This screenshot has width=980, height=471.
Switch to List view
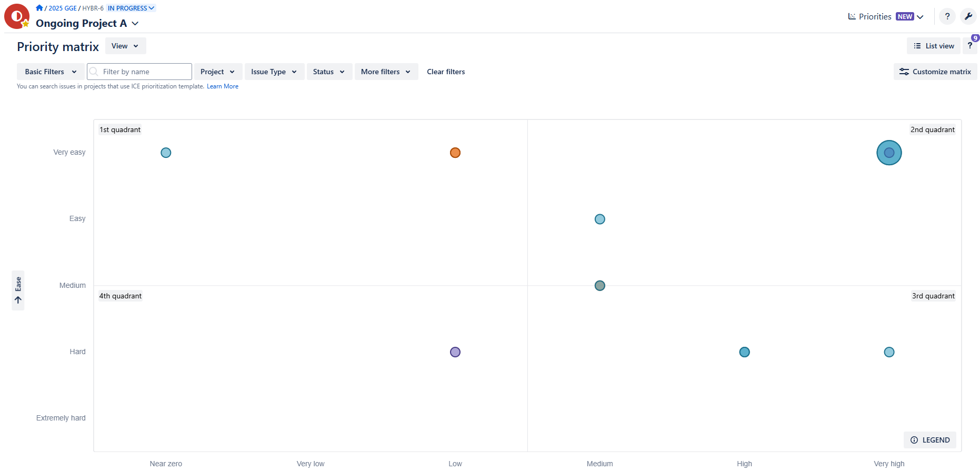point(933,46)
